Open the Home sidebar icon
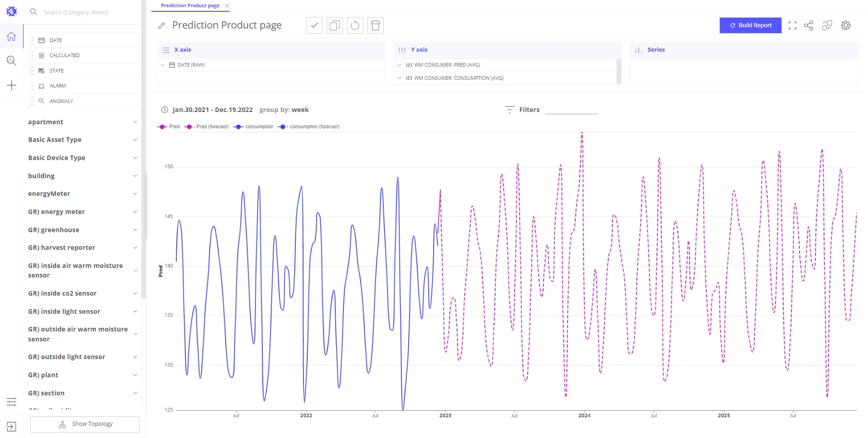The image size is (868, 438). tap(11, 36)
